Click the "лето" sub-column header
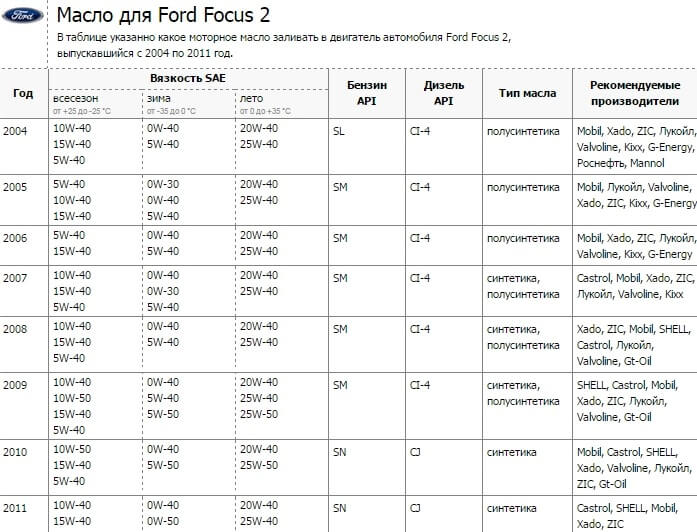Screen dimensions: 697x532 pyautogui.click(x=252, y=98)
